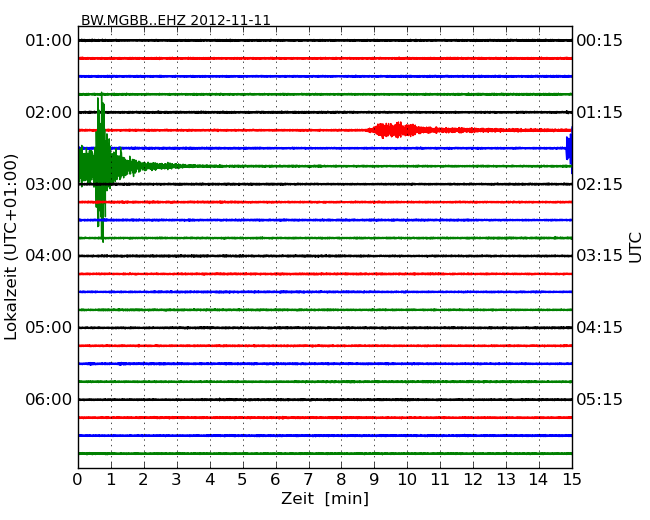Click the black trace at 01:00
Viewport: 650px width, 520px height.
click(325, 41)
